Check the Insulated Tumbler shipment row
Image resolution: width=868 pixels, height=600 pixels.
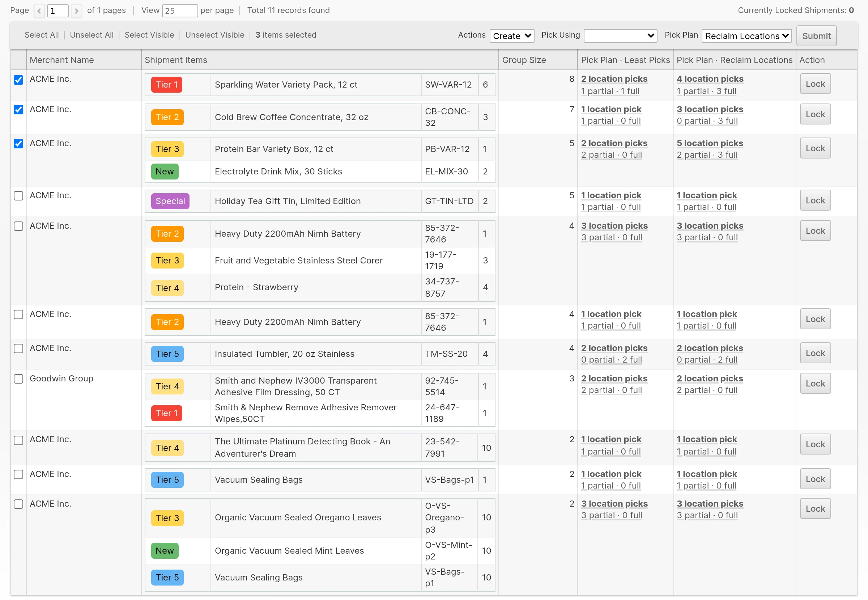[18, 348]
